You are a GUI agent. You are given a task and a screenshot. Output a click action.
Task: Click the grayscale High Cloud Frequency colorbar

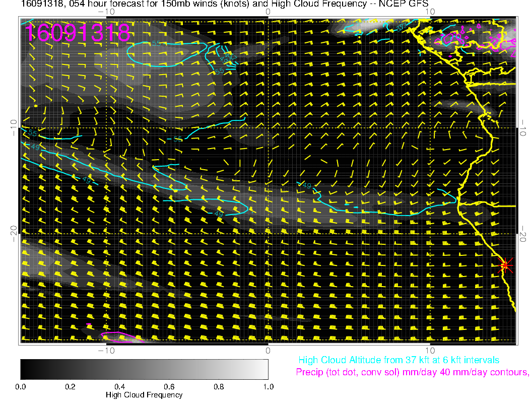(x=144, y=369)
